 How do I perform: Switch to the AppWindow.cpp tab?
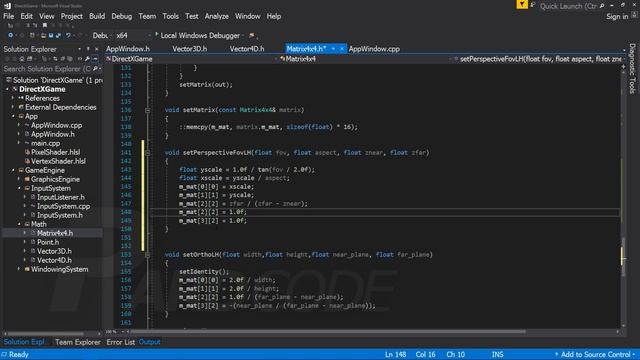click(x=374, y=49)
